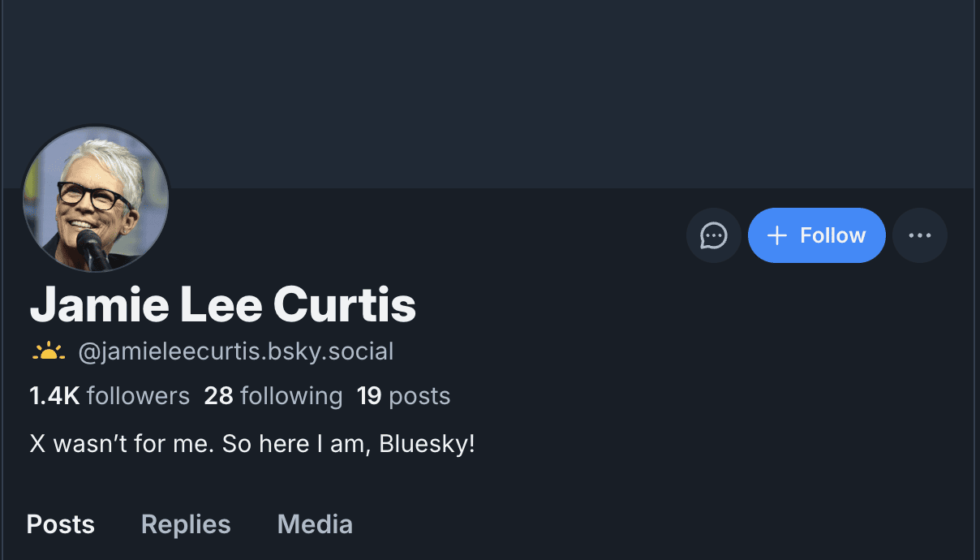Click the @jamieleecurtis.bsky.social handle
The width and height of the screenshot is (980, 560).
point(236,352)
